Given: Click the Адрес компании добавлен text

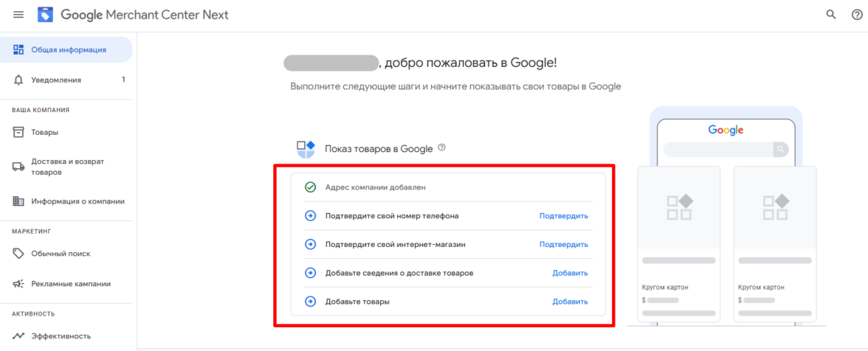Looking at the screenshot, I should pos(376,187).
